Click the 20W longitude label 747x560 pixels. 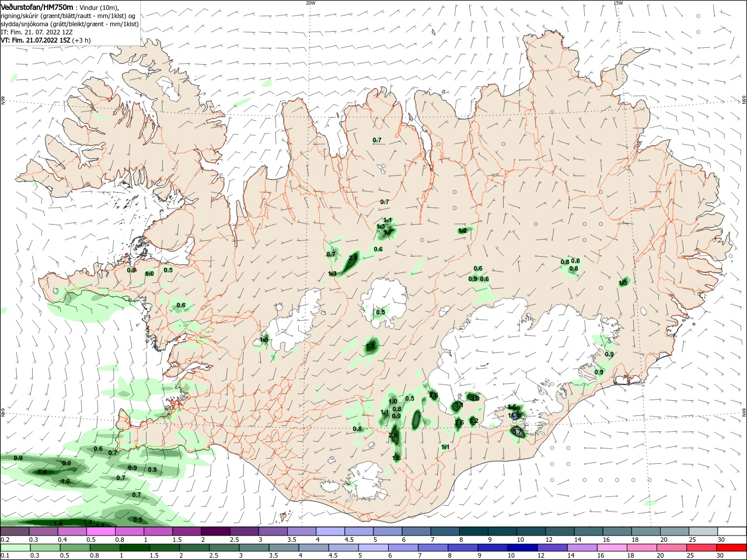pos(310,3)
